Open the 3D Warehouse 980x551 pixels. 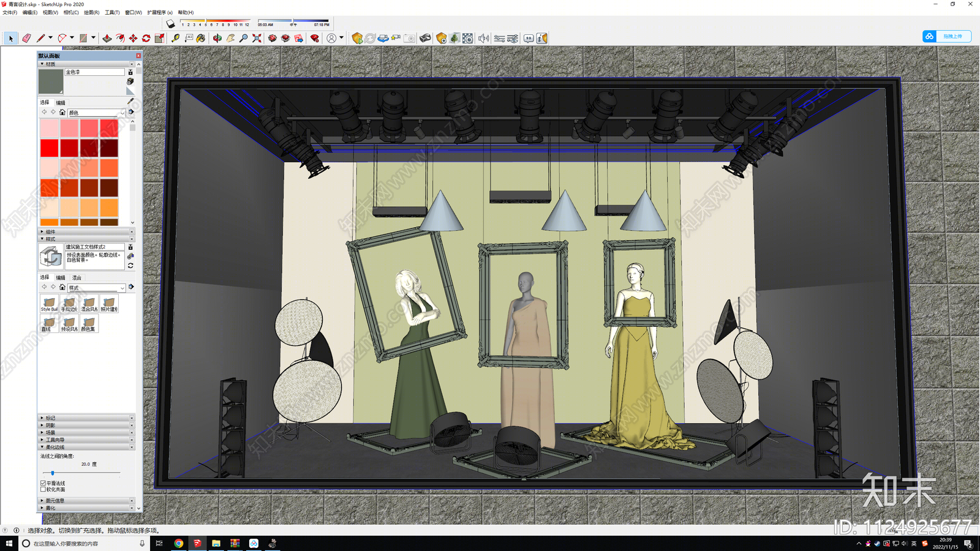pos(273,38)
